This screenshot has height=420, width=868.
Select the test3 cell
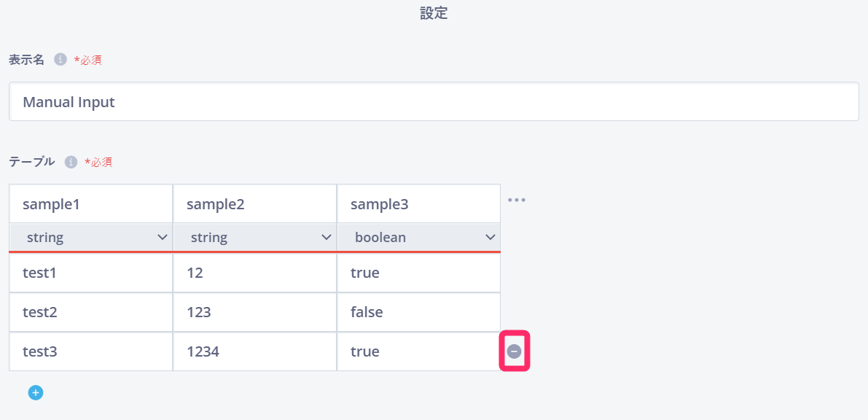point(91,351)
